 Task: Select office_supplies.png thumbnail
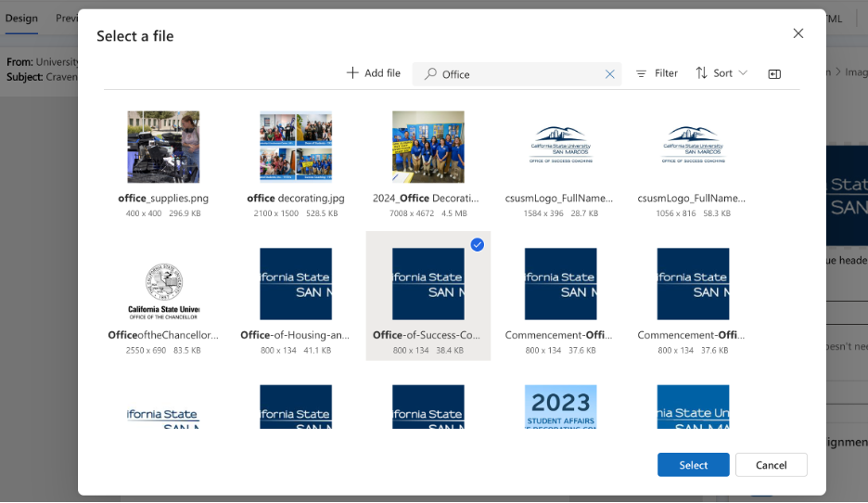click(x=163, y=147)
